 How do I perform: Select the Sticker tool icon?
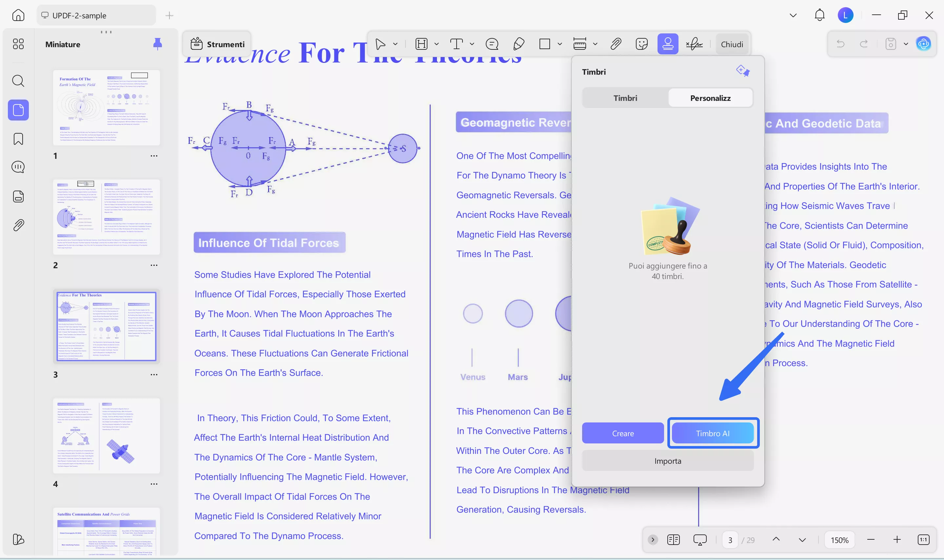click(641, 44)
